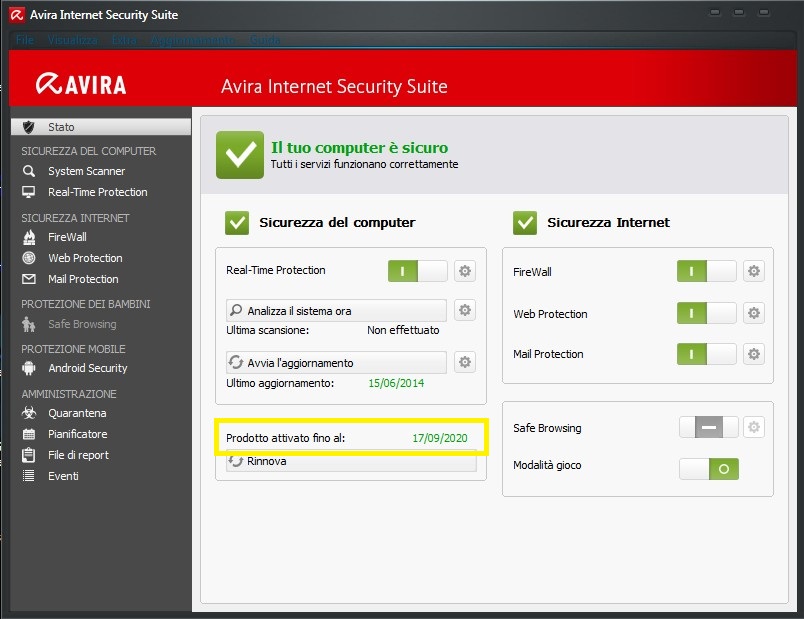Toggle the Safe Browsing switch
804x619 pixels.
tap(709, 427)
